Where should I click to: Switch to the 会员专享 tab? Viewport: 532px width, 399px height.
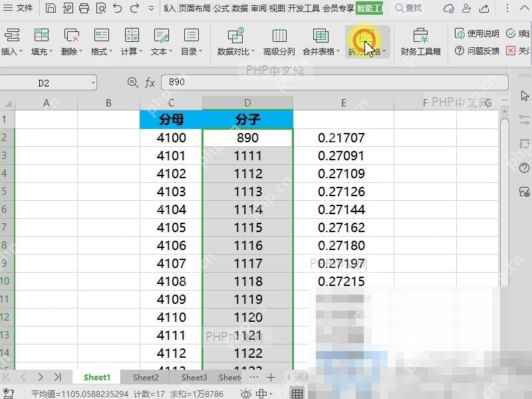tap(338, 8)
